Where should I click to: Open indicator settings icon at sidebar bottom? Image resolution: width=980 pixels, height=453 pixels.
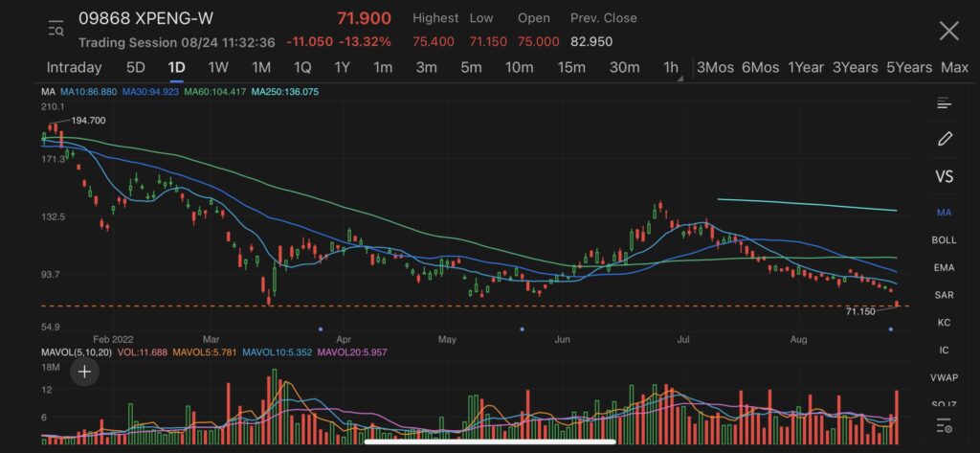tap(944, 427)
